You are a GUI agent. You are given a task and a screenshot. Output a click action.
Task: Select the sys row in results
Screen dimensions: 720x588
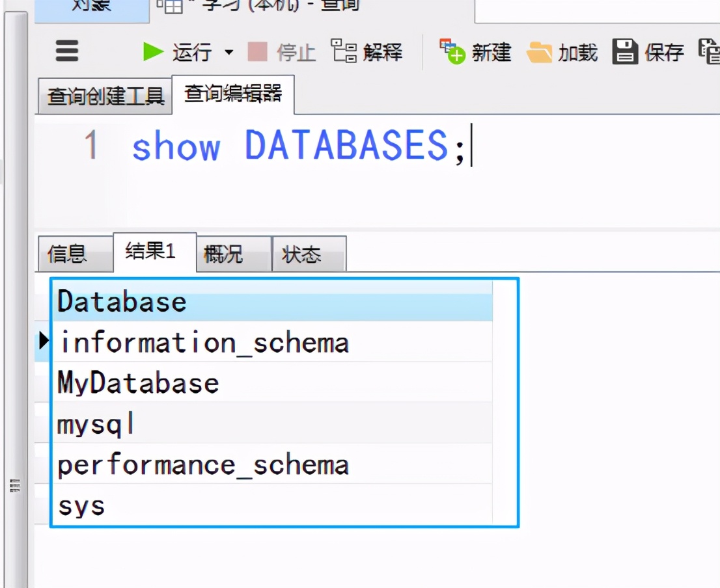pos(81,505)
